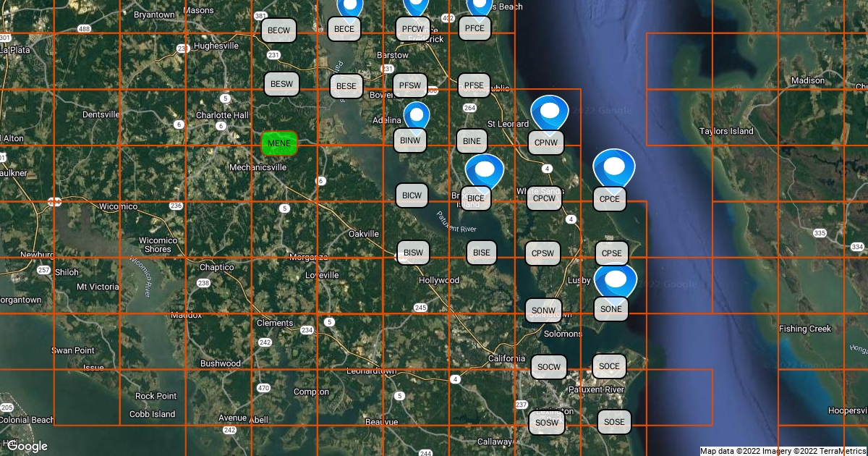The width and height of the screenshot is (868, 456).
Task: Click the blue pin above BINW
Action: point(416,114)
